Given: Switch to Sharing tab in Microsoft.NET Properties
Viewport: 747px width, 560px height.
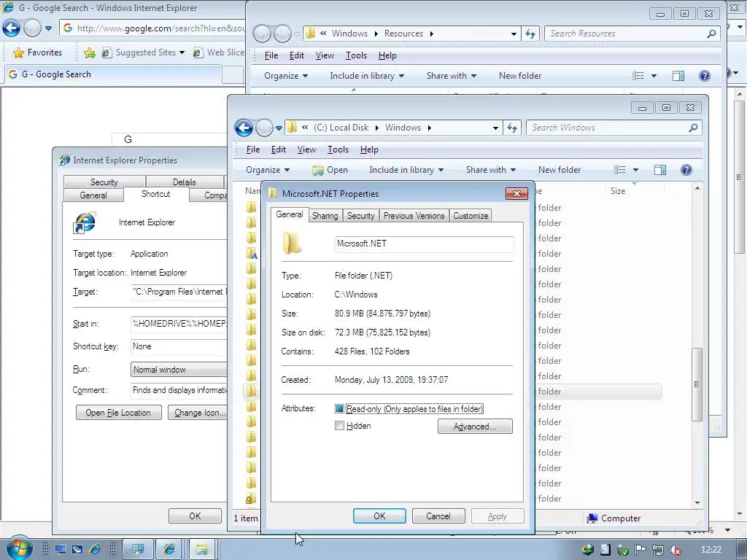Looking at the screenshot, I should (x=325, y=216).
